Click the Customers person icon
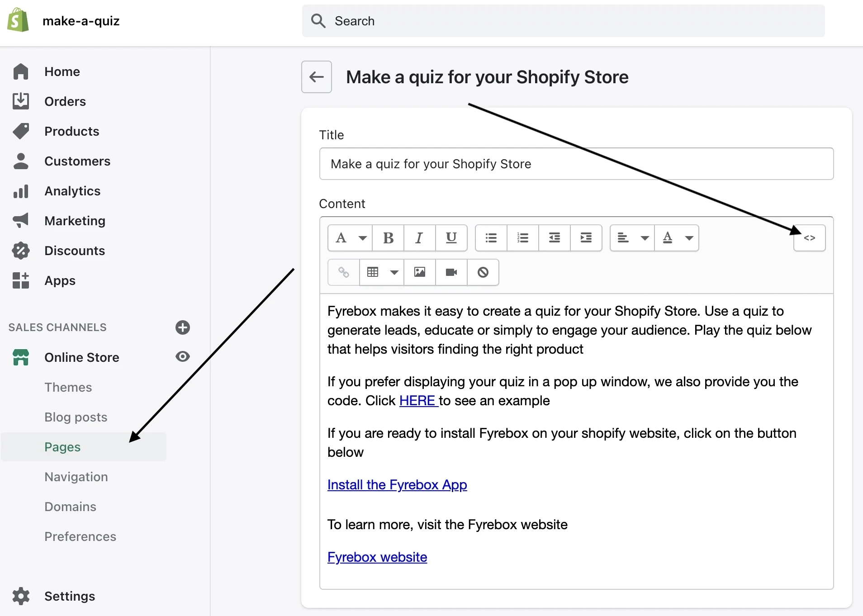863x616 pixels. [21, 161]
